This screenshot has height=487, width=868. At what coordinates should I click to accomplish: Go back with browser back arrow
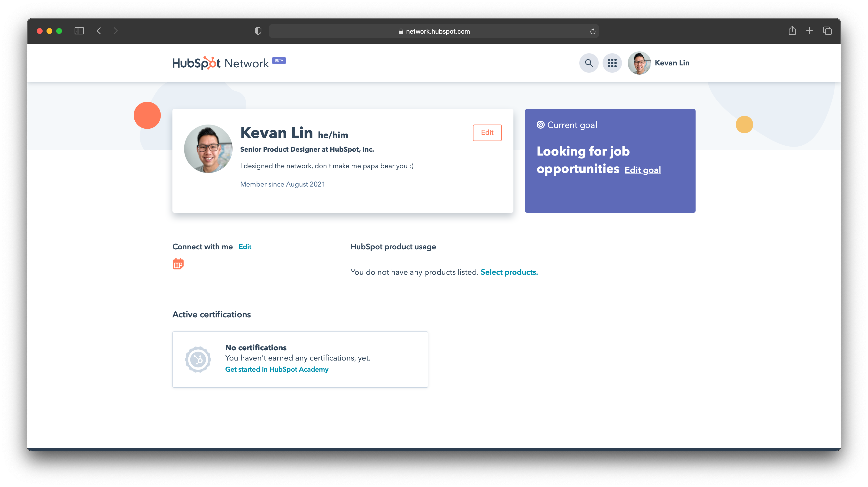pos(99,31)
